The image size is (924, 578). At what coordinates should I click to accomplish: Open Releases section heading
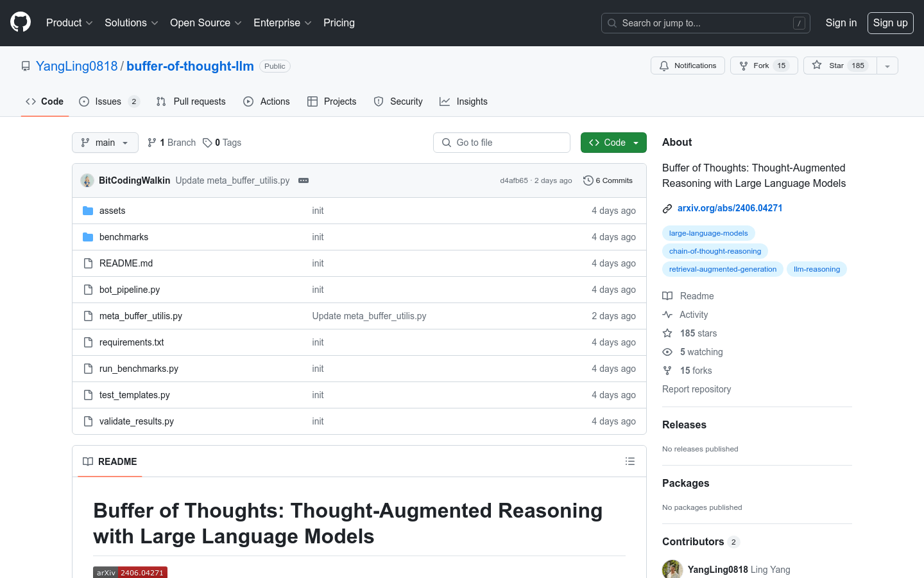tap(684, 425)
